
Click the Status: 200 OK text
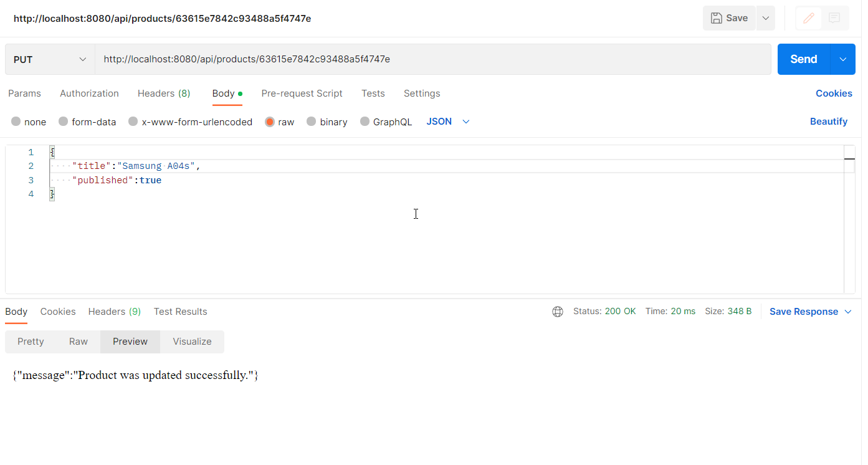coord(604,311)
